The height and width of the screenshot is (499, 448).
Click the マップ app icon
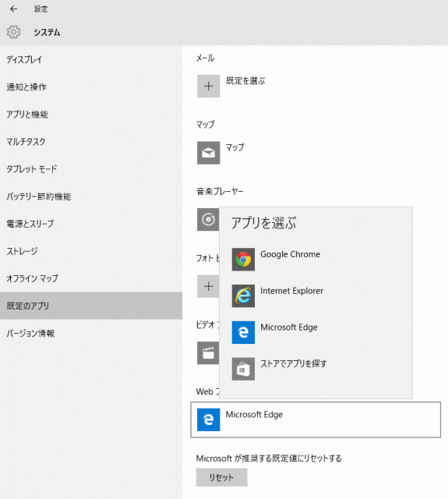pyautogui.click(x=208, y=153)
